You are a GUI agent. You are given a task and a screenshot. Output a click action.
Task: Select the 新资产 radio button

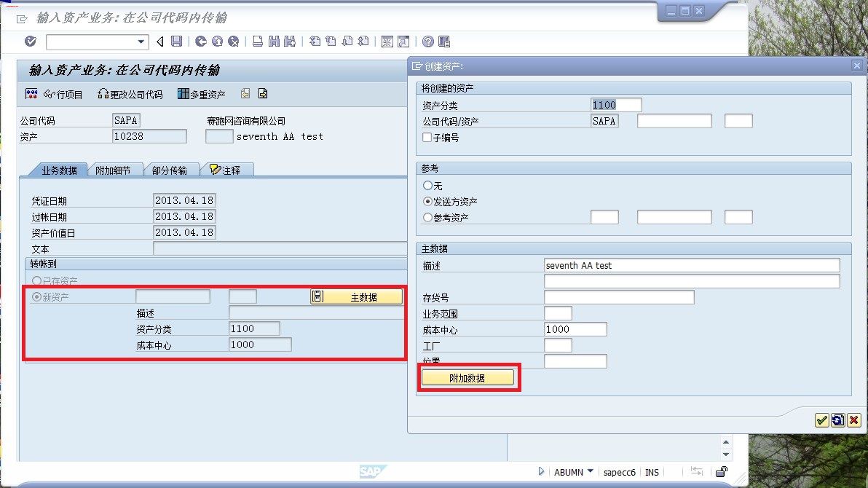(36, 297)
